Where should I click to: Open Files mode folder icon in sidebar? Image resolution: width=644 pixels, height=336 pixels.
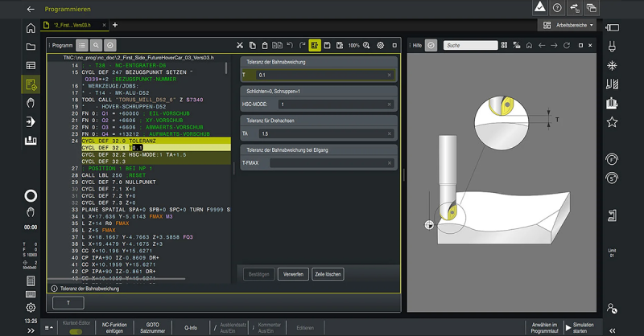coord(31,47)
